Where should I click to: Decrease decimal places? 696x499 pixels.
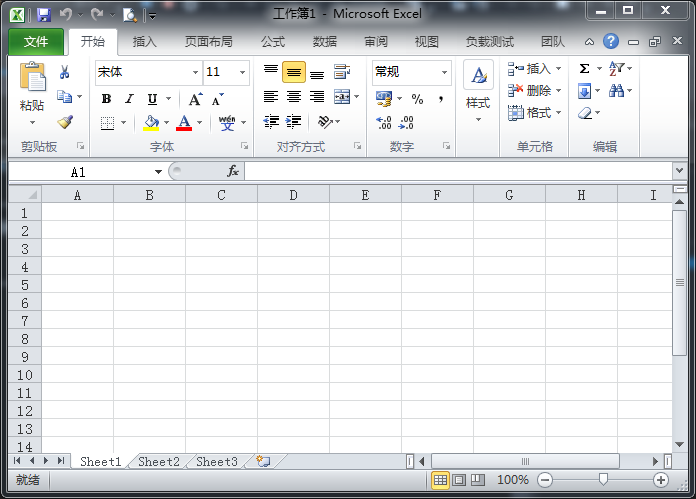point(406,122)
